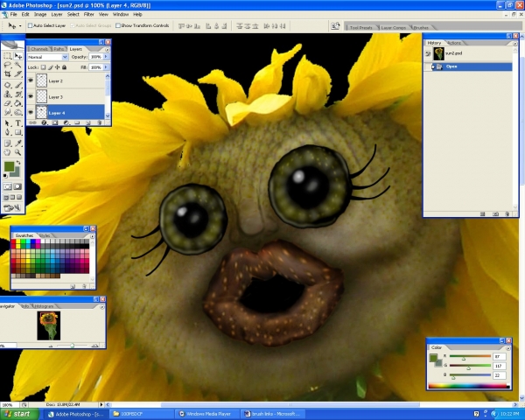The image size is (525, 420).
Task: Select the Notes tool
Action: click(x=7, y=143)
